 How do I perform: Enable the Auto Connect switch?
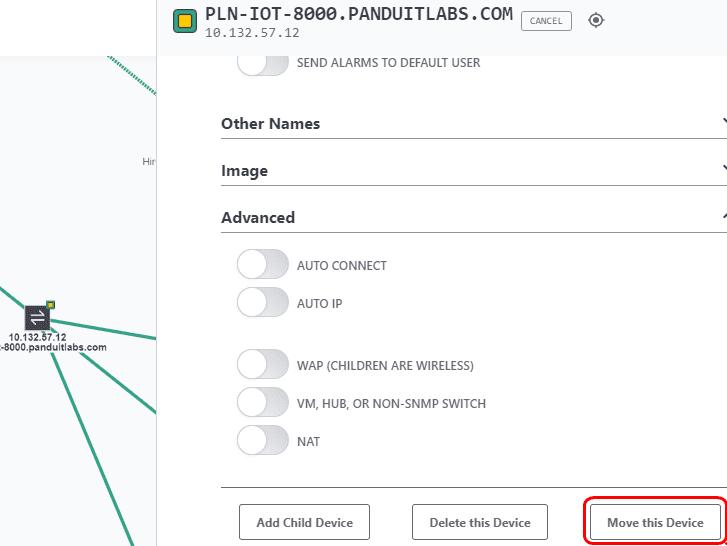262,264
